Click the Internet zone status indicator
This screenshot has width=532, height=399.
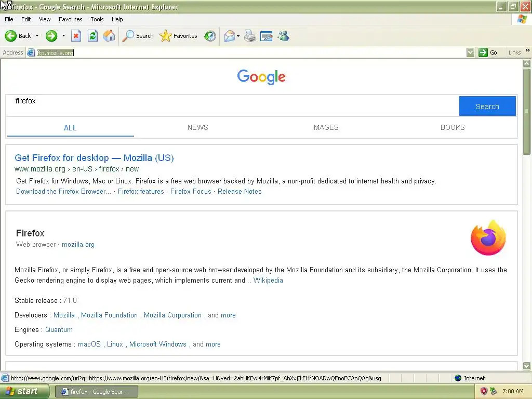[470, 378]
